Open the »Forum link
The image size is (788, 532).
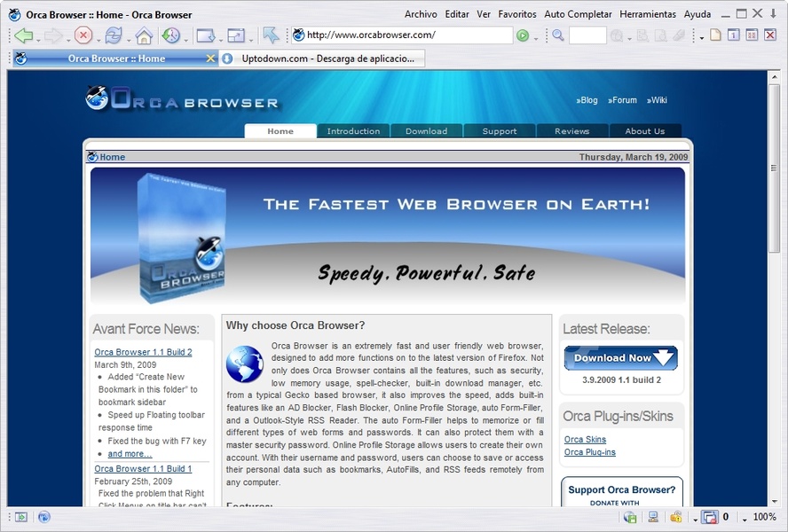pos(622,100)
